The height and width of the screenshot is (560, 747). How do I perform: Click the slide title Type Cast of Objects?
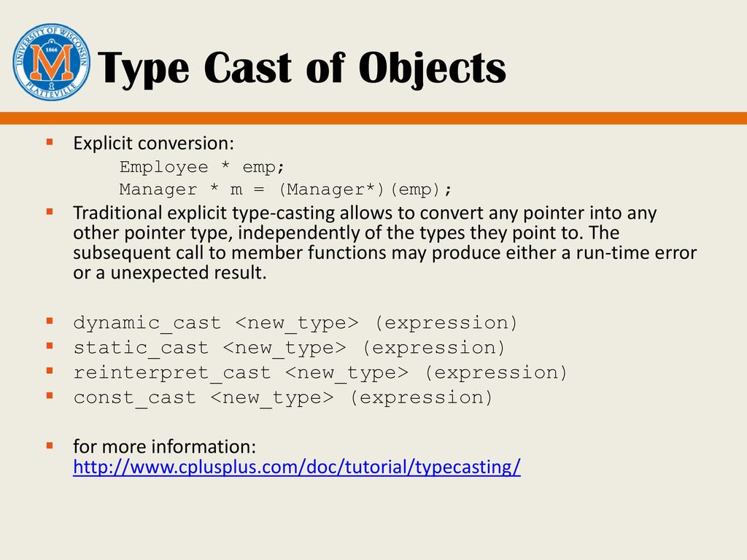tap(302, 70)
